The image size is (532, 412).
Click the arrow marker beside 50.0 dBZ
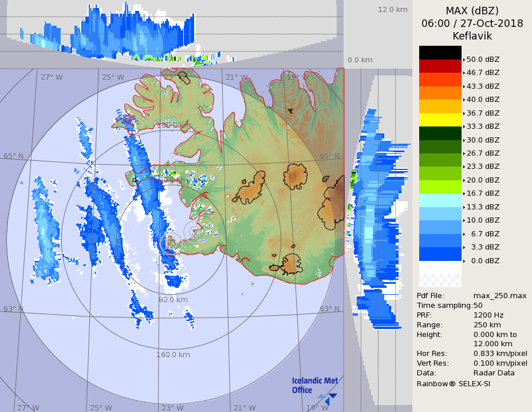(464, 59)
